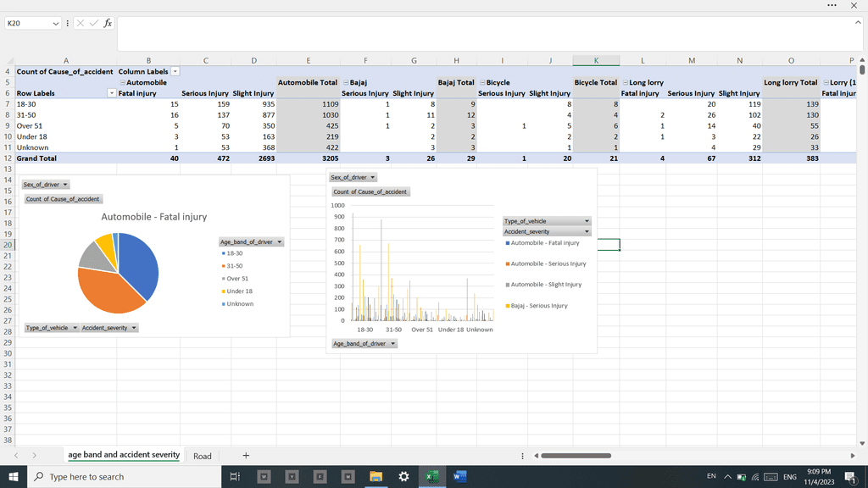Click the 31-50 legend orange swatch entry
Viewport: 868px width, 488px height.
232,266
